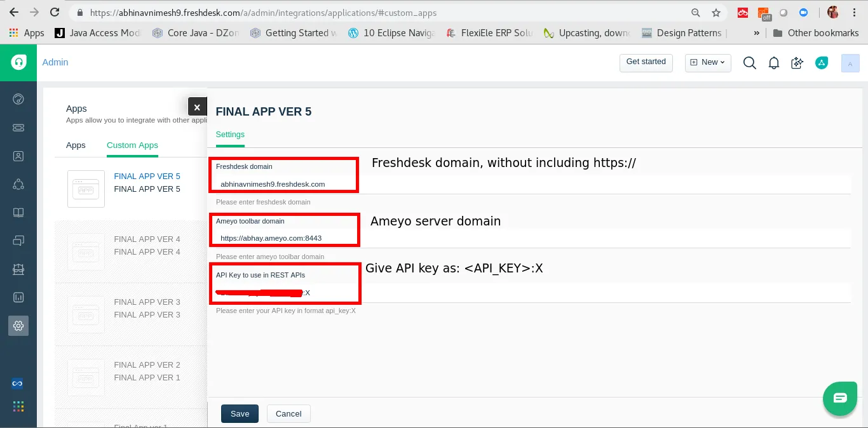Save the app settings

click(240, 413)
